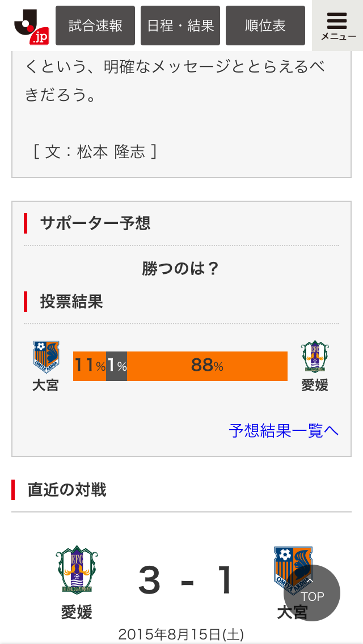Click the 愛媛 label in 直近の対戦
Screen dimensions: 363x644
pos(77,612)
